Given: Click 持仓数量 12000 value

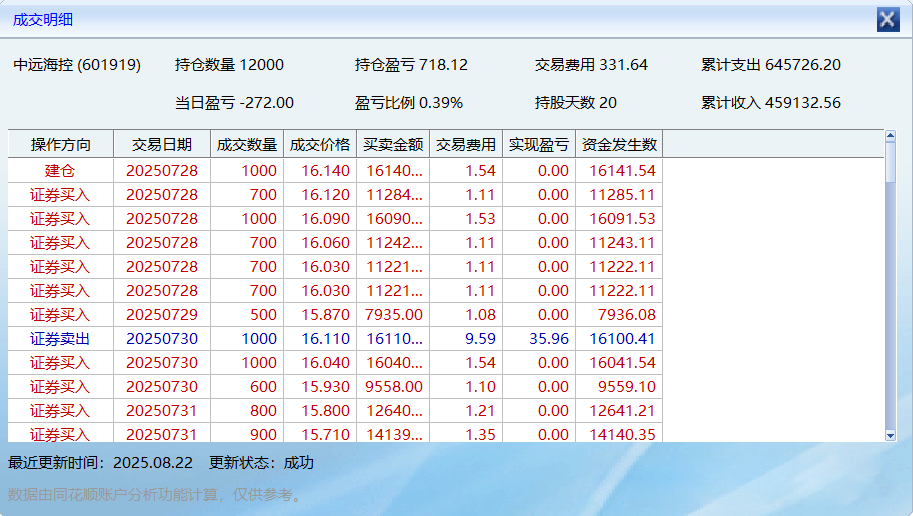Looking at the screenshot, I should tap(229, 65).
